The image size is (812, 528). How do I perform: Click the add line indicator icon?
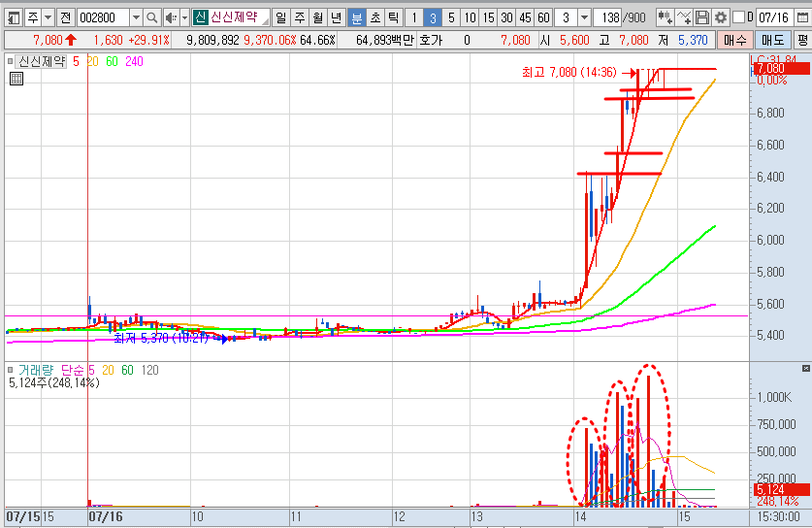pos(684,18)
